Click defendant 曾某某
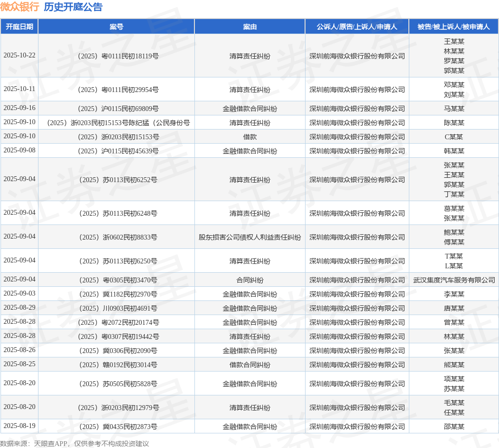The image size is (499, 448). (x=454, y=322)
